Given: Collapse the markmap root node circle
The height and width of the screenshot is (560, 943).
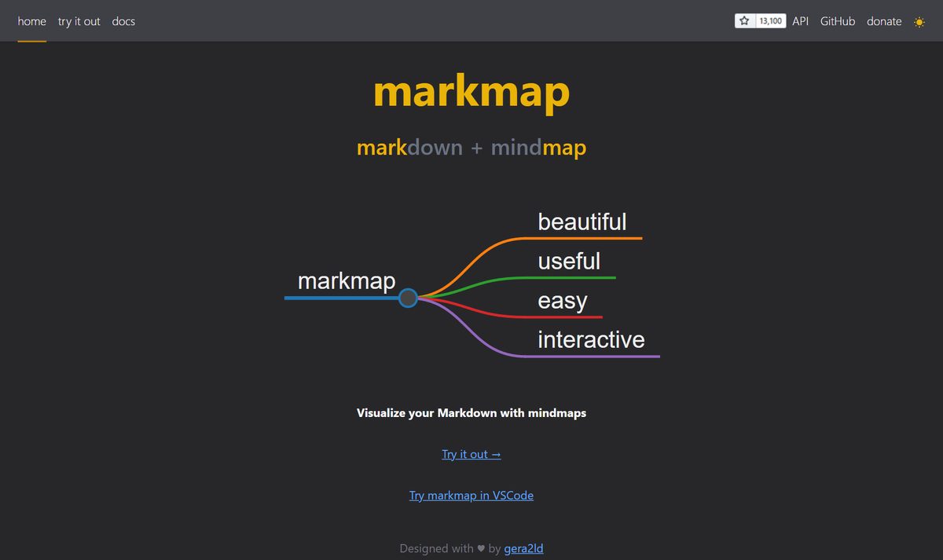Looking at the screenshot, I should pyautogui.click(x=408, y=298).
